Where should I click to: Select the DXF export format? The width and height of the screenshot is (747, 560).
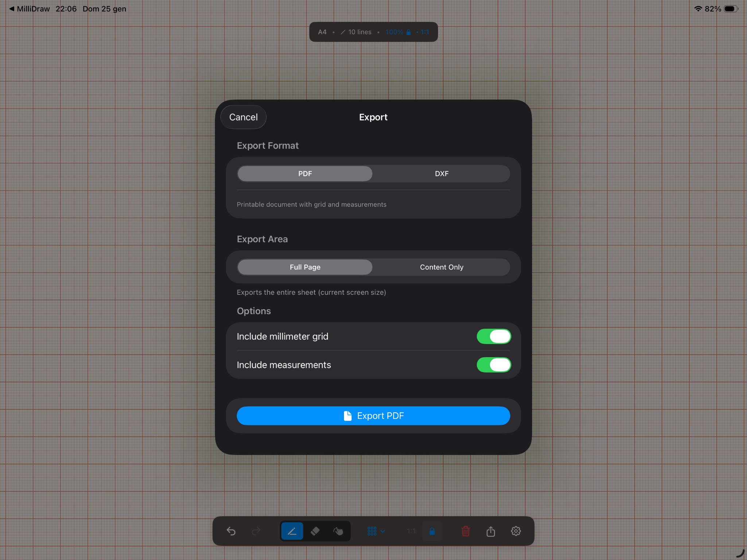tap(441, 174)
